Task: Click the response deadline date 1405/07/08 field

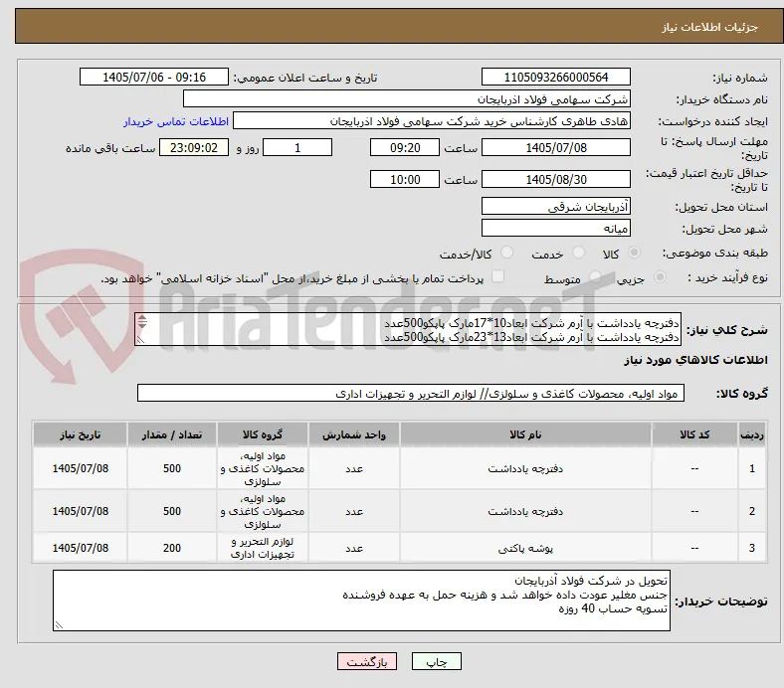Action: click(x=555, y=147)
